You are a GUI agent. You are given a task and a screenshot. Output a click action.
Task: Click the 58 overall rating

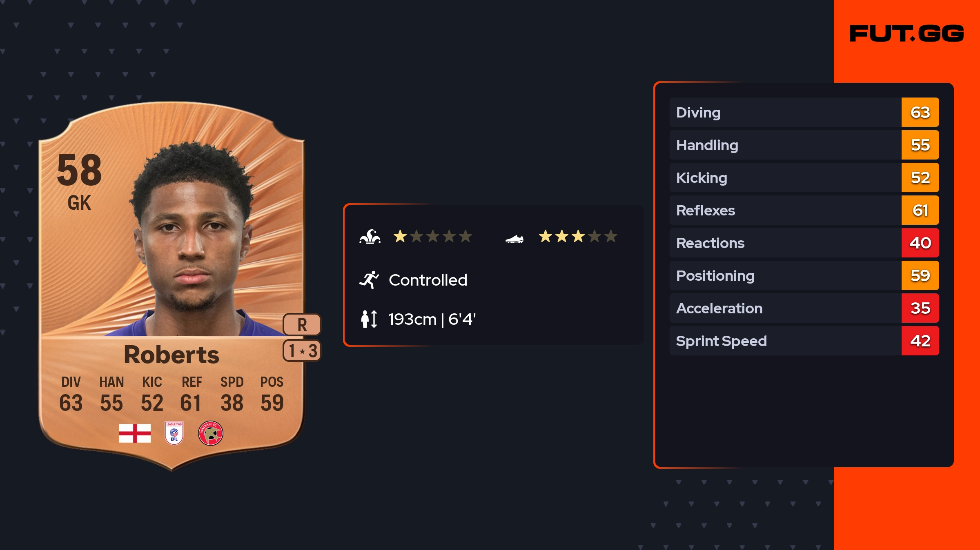[79, 170]
